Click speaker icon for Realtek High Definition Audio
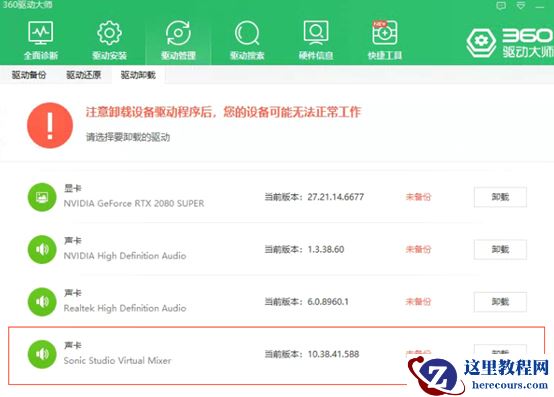This screenshot has width=554, height=397. pyautogui.click(x=42, y=302)
